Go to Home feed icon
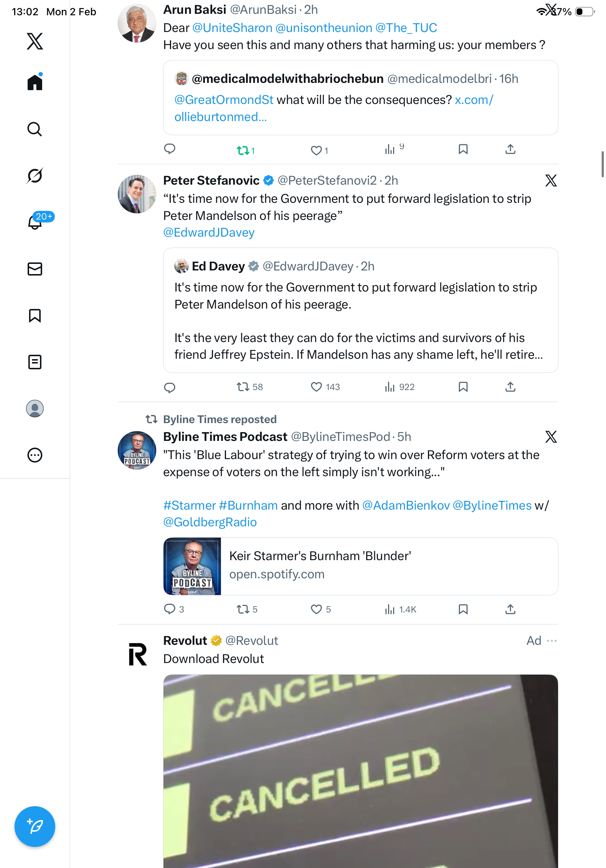This screenshot has width=606, height=868. [x=35, y=82]
